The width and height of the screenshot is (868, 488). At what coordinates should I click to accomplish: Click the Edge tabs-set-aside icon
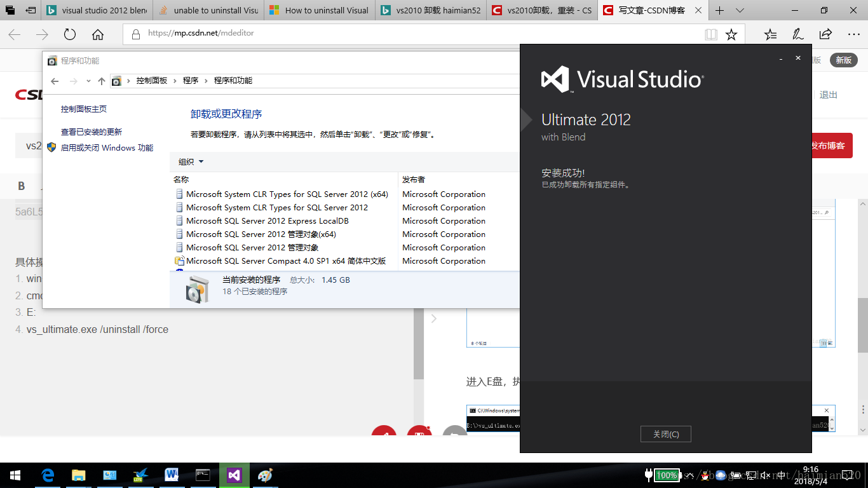(11, 10)
